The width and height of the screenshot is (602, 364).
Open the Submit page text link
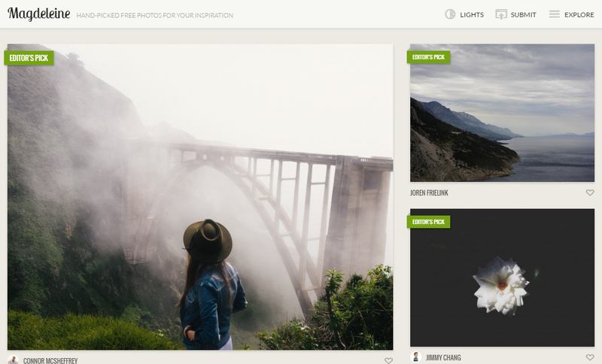coord(523,15)
